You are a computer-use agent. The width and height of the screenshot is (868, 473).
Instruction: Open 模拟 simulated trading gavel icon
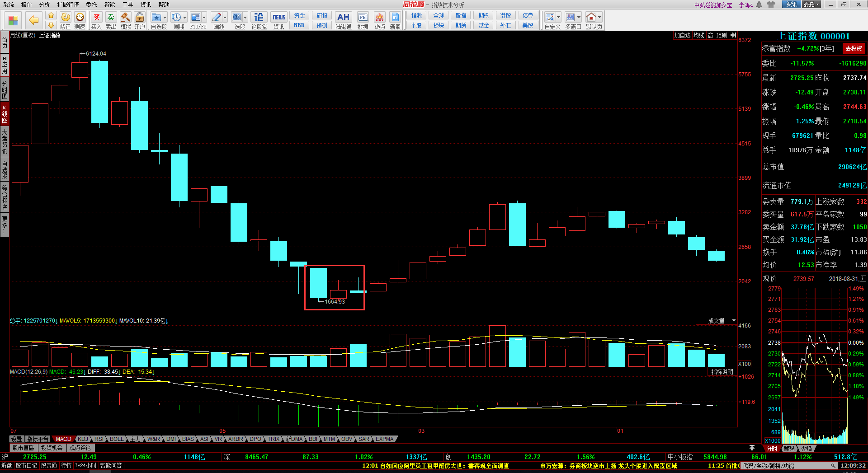(126, 21)
